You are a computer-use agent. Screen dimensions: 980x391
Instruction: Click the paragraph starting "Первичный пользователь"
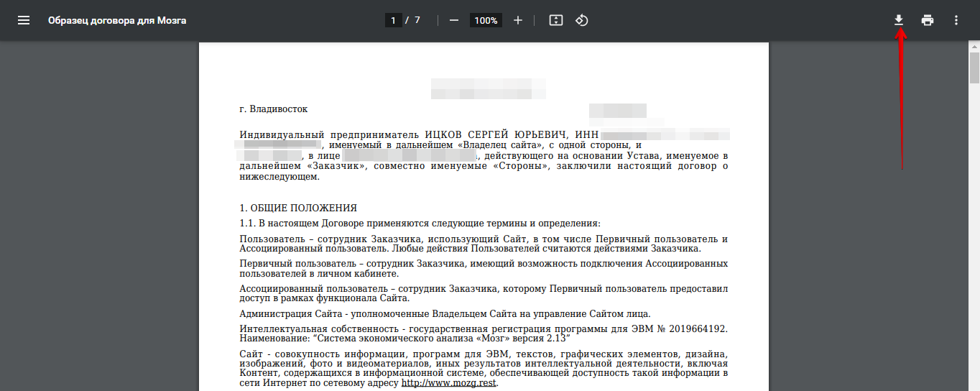pyautogui.click(x=484, y=269)
